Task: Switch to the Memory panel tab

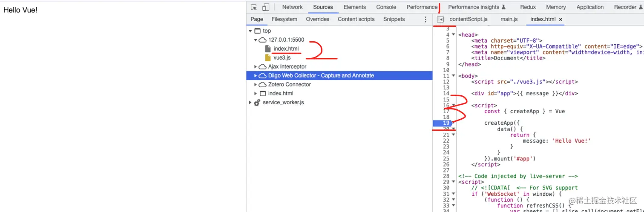Action: coord(556,7)
